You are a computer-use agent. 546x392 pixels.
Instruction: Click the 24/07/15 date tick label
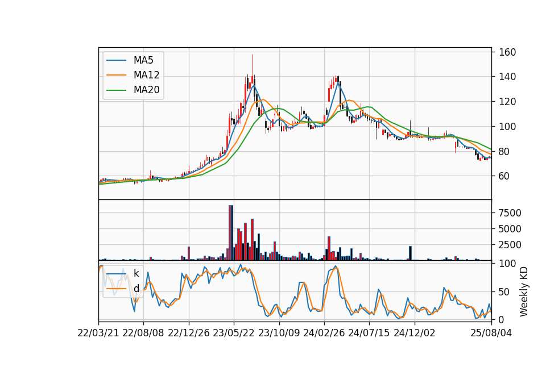pos(369,333)
